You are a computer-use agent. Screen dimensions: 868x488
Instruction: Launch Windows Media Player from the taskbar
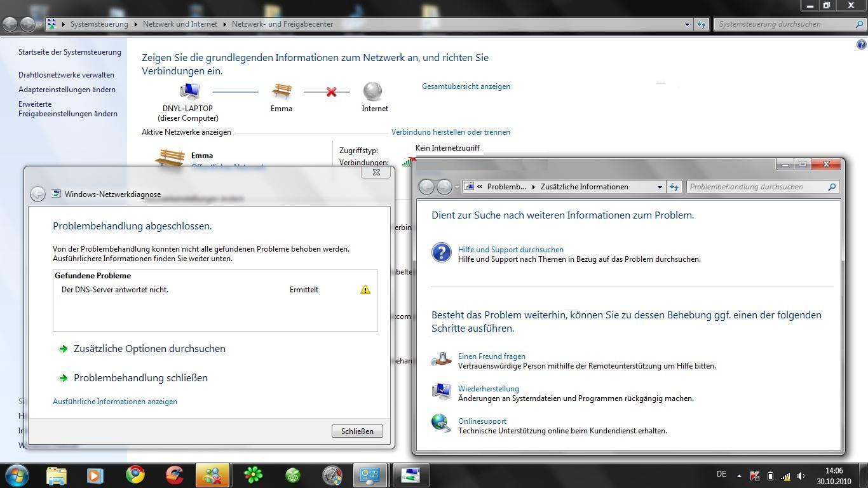pyautogui.click(x=95, y=475)
